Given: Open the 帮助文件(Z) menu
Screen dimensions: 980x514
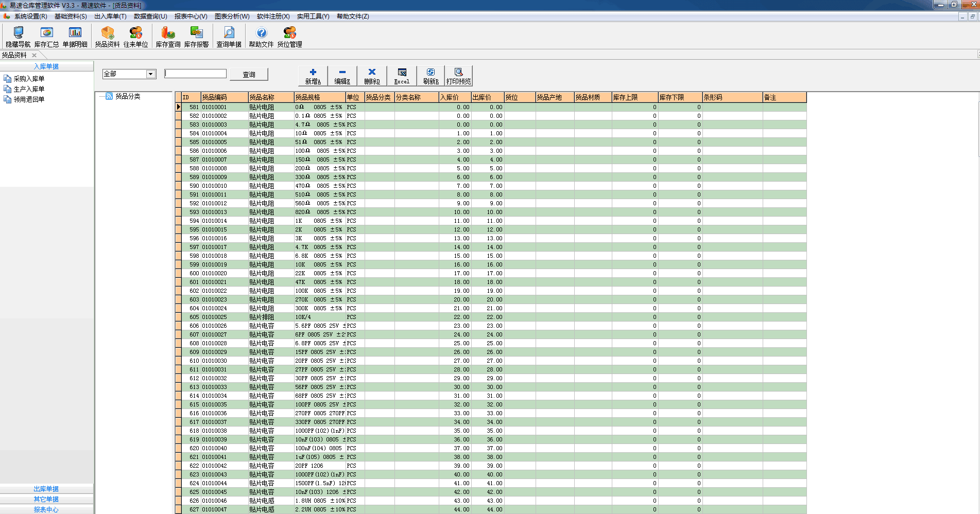Looking at the screenshot, I should pos(353,16).
